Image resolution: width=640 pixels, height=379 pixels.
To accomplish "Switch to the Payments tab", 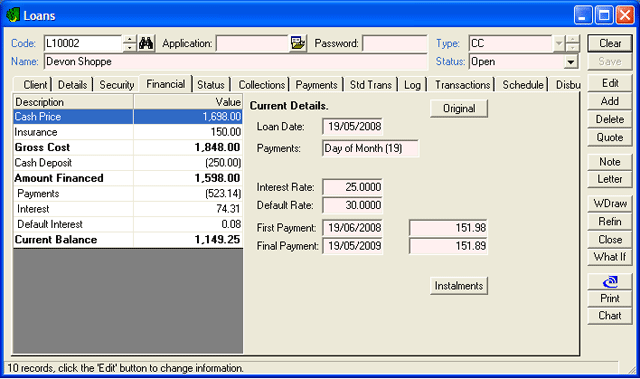I will (x=316, y=85).
